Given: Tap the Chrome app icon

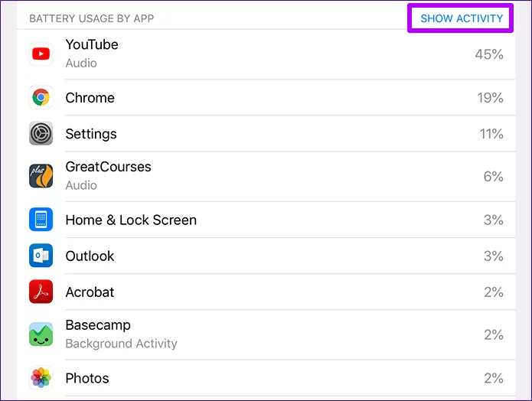Looking at the screenshot, I should [41, 98].
